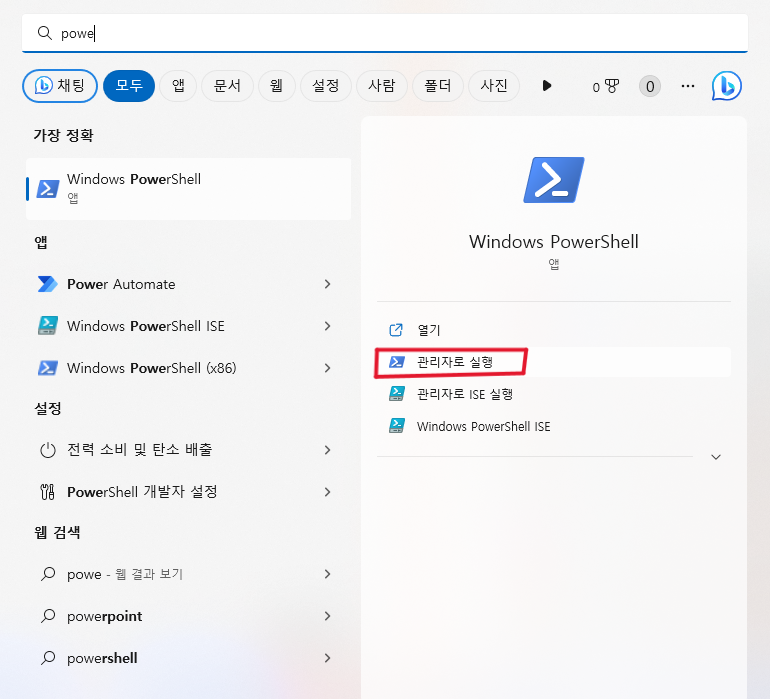Image resolution: width=770 pixels, height=699 pixels.
Task: Expand the 'powe' web result chevron
Action: [x=328, y=574]
